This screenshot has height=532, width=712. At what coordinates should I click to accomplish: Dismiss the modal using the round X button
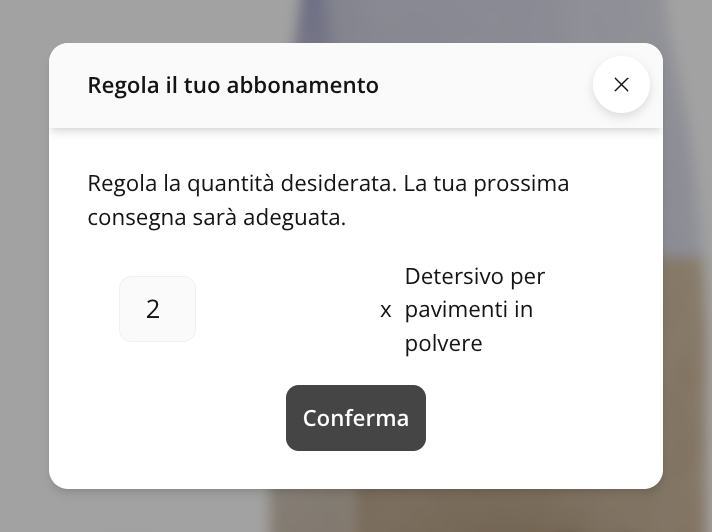pyautogui.click(x=621, y=85)
